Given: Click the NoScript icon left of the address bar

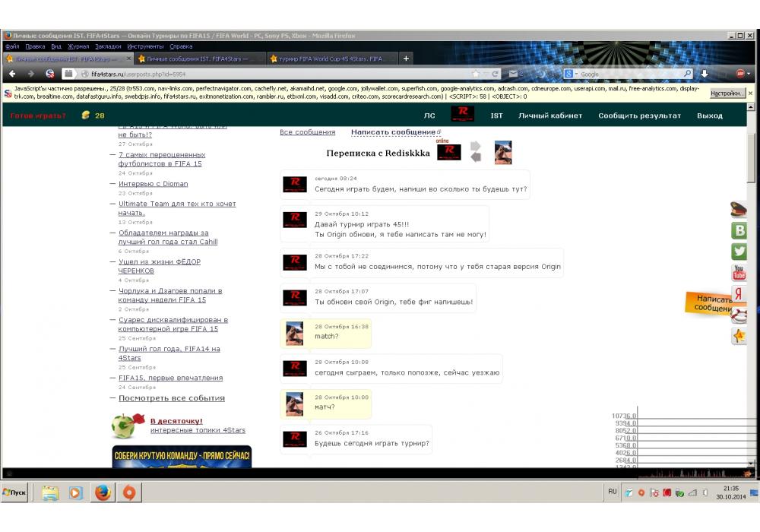Looking at the screenshot, I should point(50,74).
